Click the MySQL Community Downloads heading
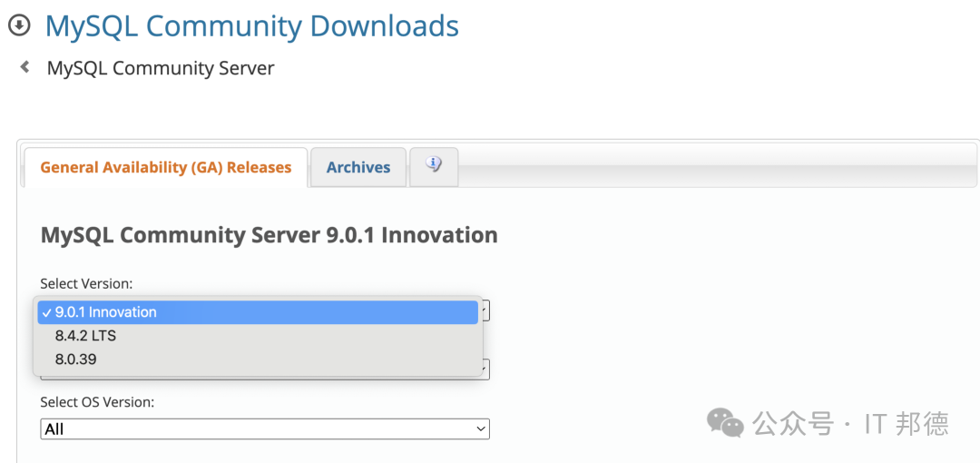The width and height of the screenshot is (980, 463). (252, 25)
